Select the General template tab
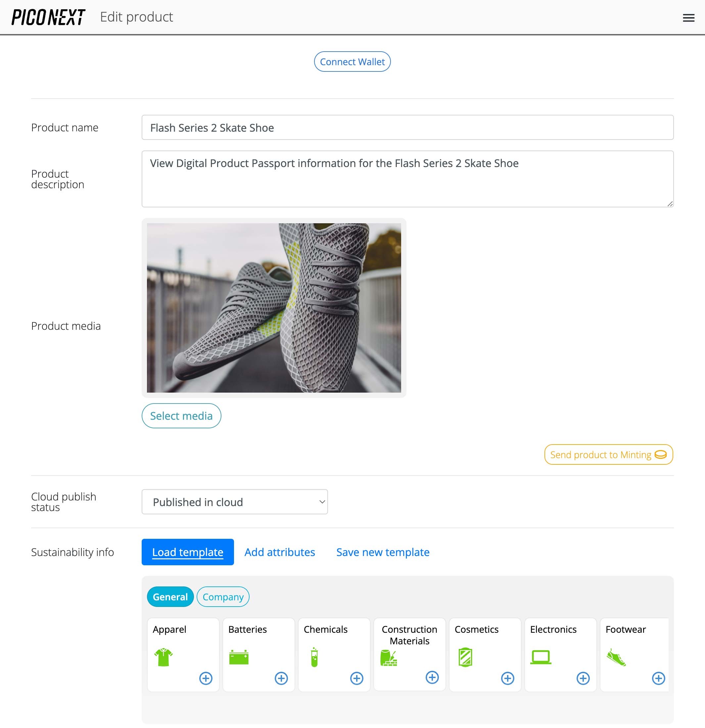Viewport: 705px width, 728px height. pyautogui.click(x=170, y=597)
